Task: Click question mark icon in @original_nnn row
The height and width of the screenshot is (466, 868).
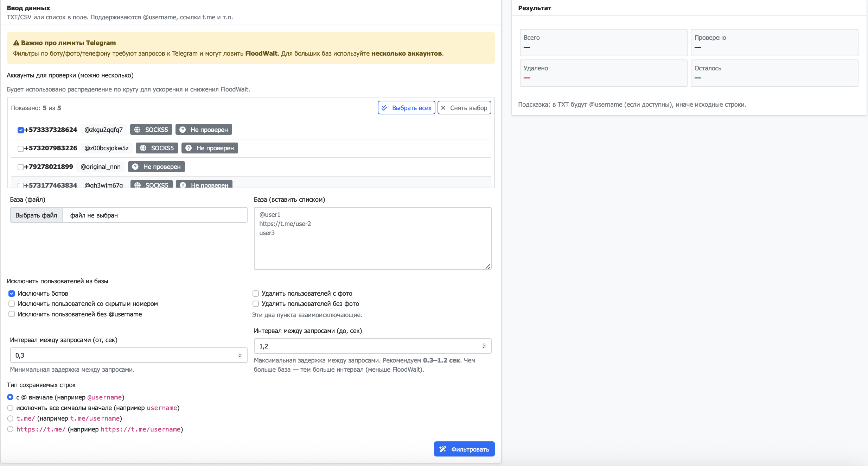Action: (x=135, y=167)
